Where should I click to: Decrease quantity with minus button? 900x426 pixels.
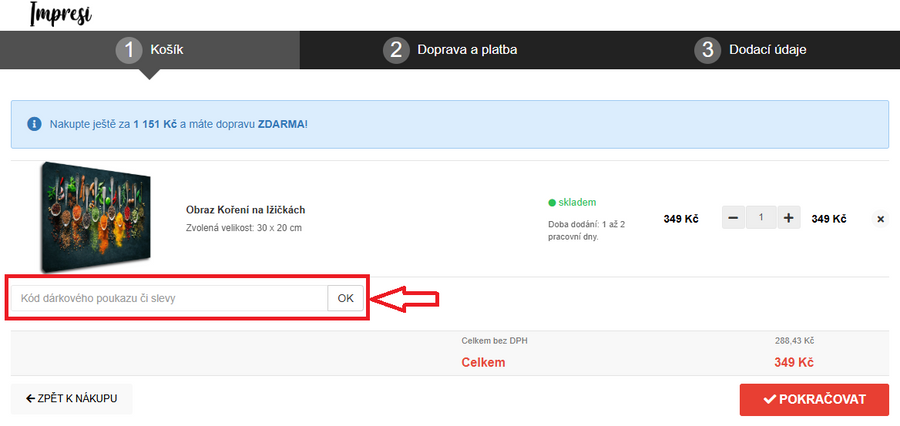(734, 218)
